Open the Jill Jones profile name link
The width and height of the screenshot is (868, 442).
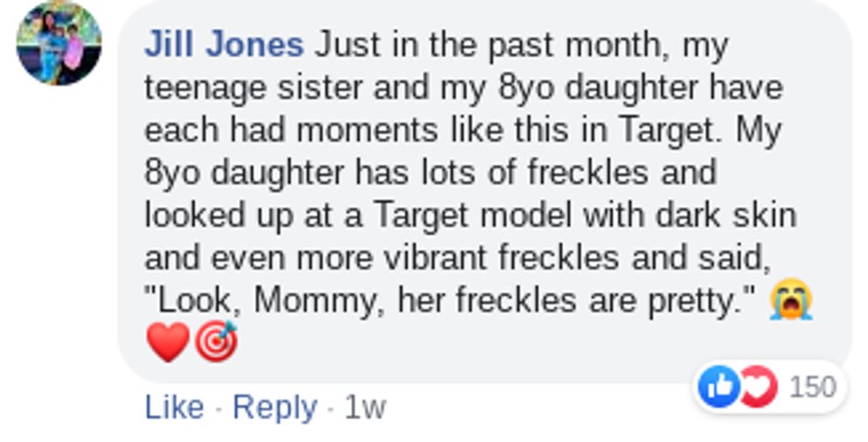[x=223, y=44]
